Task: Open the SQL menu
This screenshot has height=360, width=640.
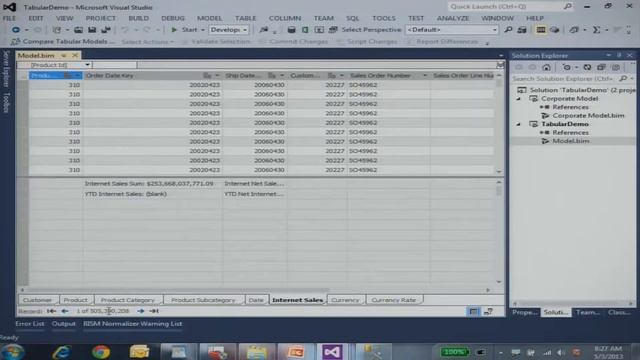Action: (353, 18)
